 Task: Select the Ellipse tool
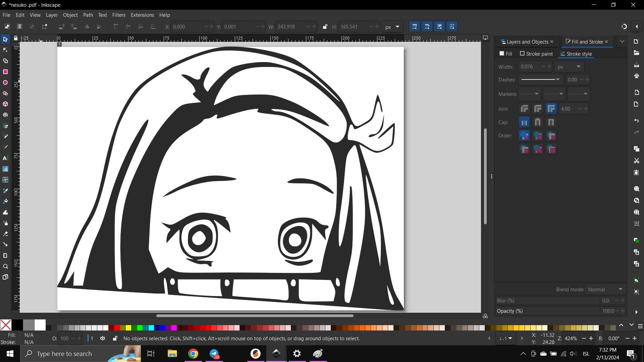click(x=5, y=82)
